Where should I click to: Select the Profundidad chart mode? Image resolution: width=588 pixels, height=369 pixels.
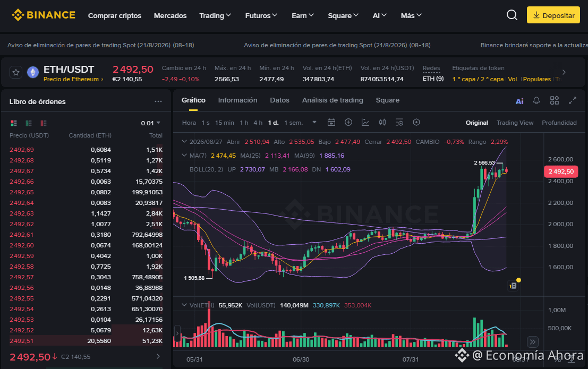[x=559, y=123]
